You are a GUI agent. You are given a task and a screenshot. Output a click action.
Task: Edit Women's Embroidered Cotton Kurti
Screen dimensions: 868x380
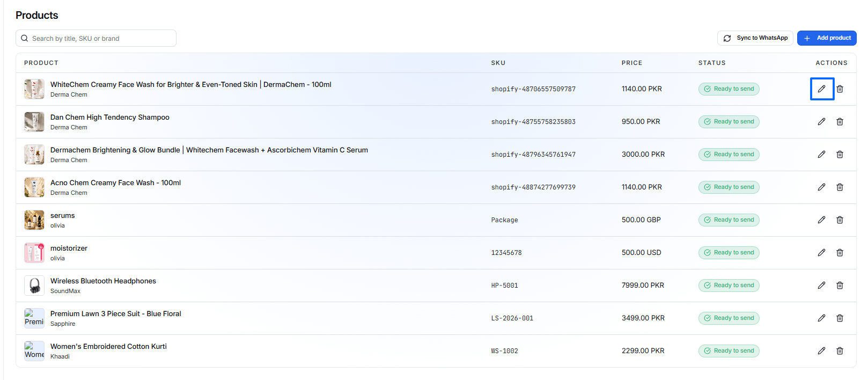point(821,351)
